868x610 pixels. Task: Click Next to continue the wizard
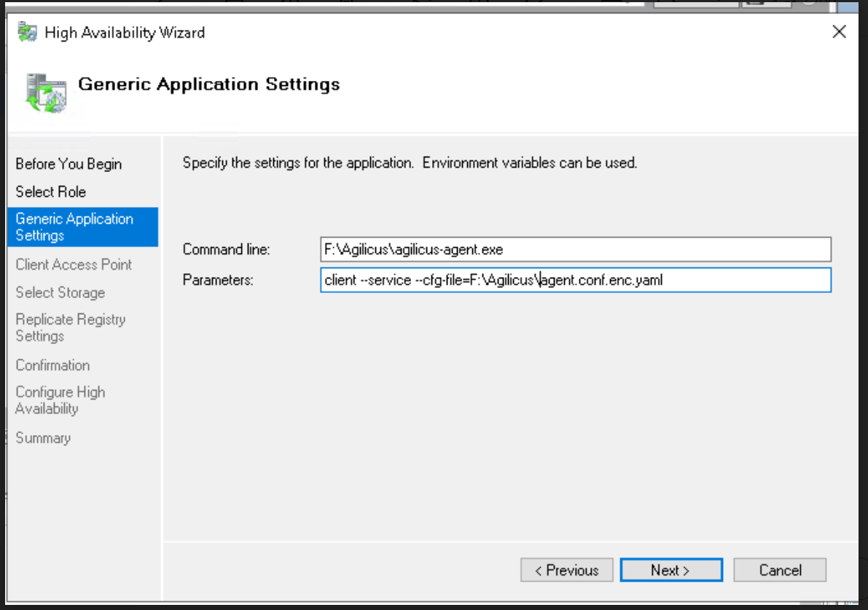(x=670, y=570)
